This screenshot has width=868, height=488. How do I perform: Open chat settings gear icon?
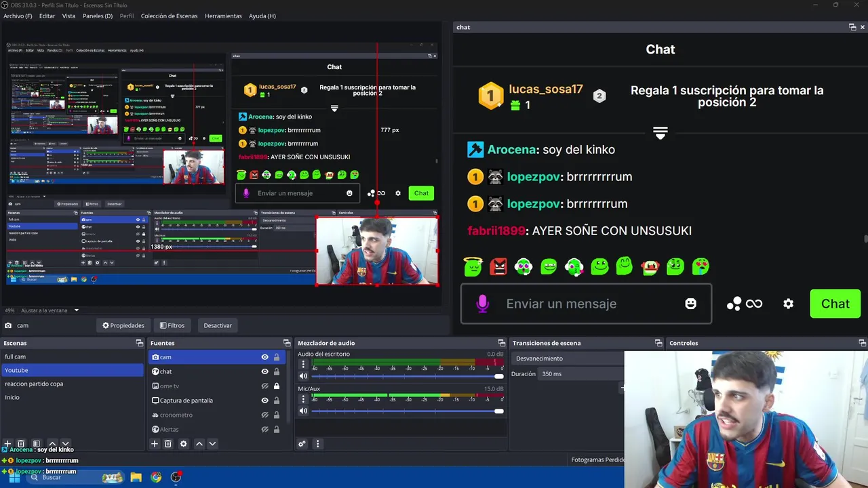[788, 304]
